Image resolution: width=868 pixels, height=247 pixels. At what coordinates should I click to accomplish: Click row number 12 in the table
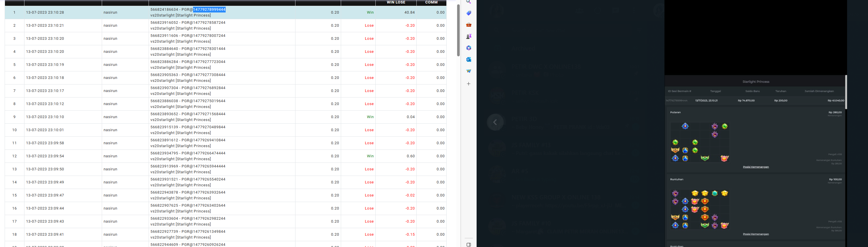(15, 156)
